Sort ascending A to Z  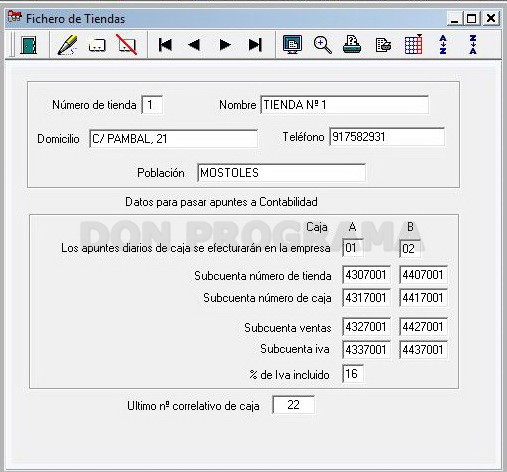(x=443, y=45)
